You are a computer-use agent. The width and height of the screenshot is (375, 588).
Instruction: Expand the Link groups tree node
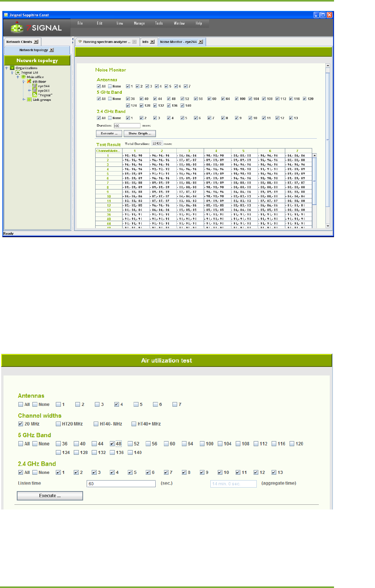pos(23,100)
